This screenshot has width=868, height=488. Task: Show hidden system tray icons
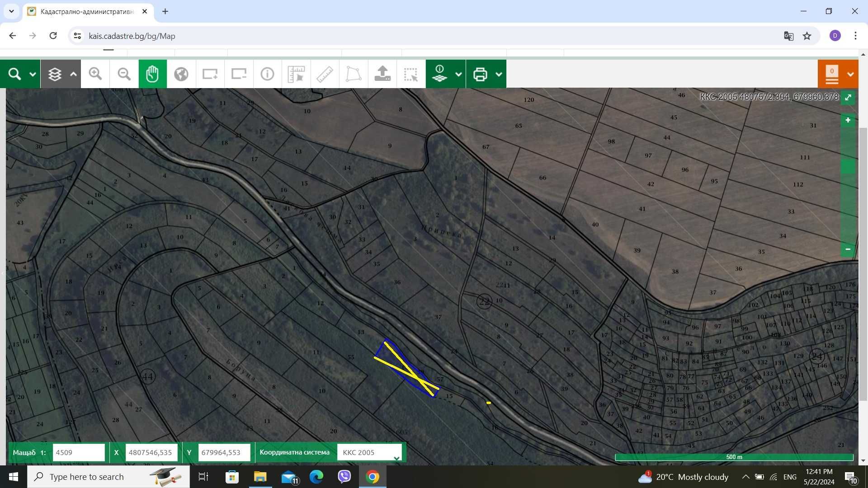[x=746, y=477]
